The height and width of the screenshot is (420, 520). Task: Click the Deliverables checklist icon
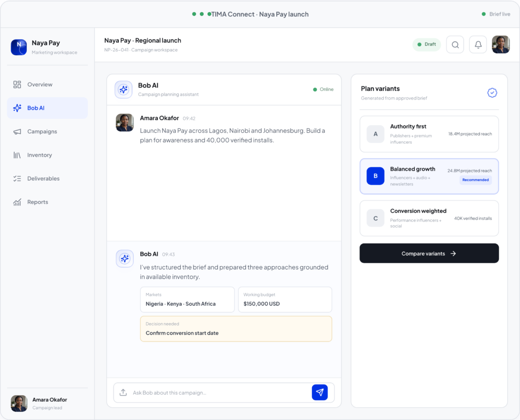tap(17, 179)
